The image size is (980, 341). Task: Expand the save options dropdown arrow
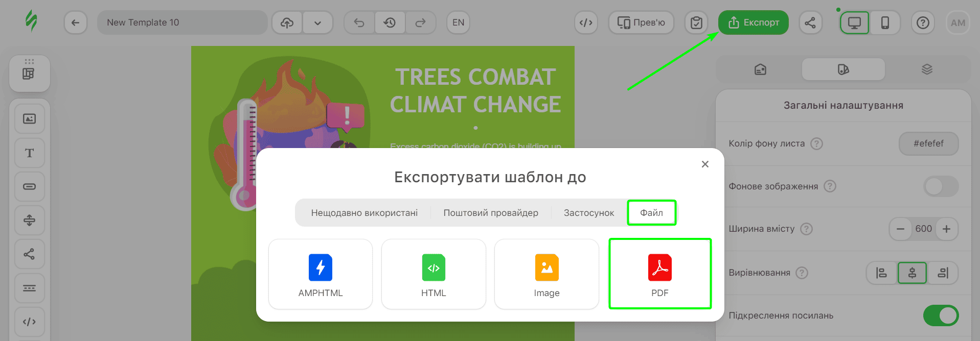click(318, 22)
